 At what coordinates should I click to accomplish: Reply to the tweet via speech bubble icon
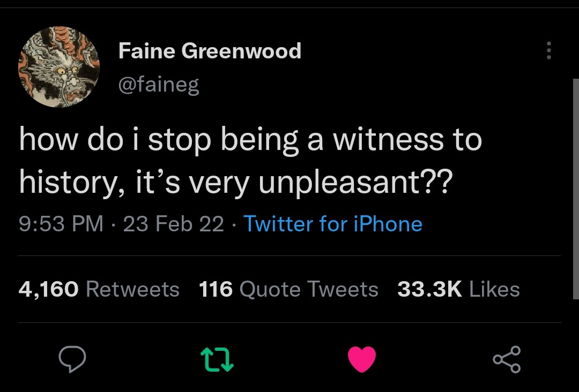(71, 359)
